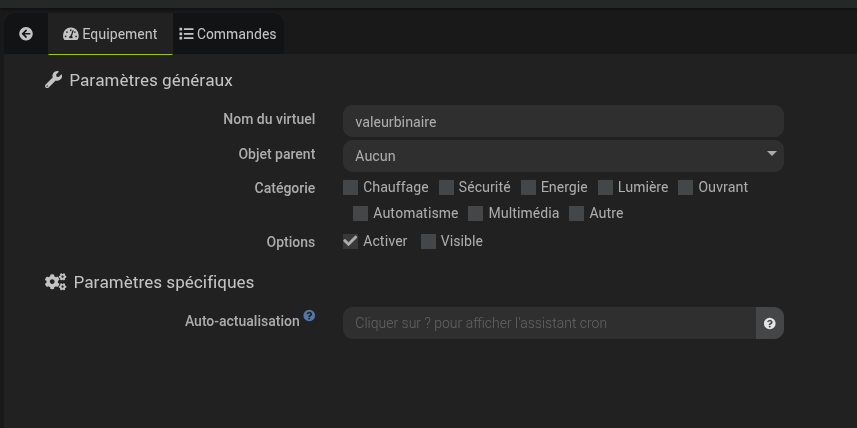
Task: Tick the Energie category checkbox
Action: click(x=528, y=187)
